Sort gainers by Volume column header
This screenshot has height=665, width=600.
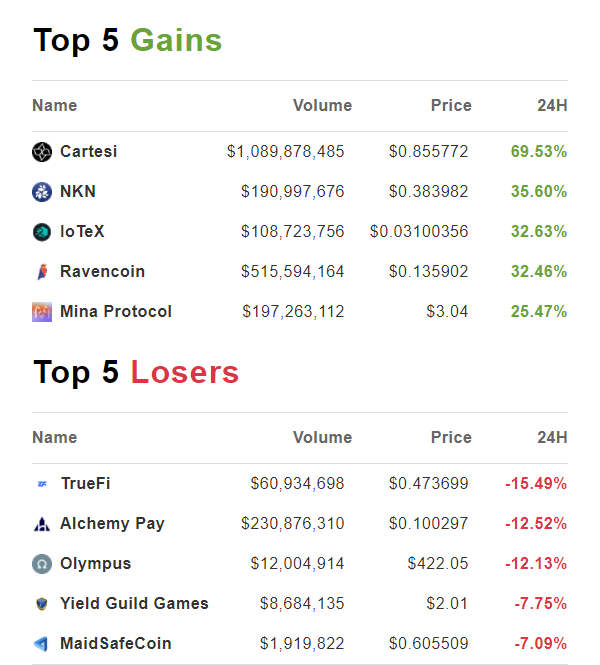[x=322, y=106]
